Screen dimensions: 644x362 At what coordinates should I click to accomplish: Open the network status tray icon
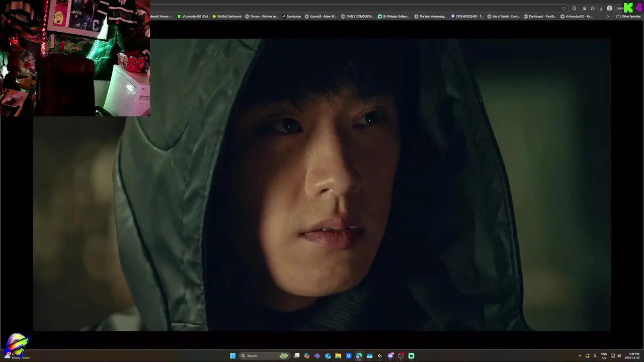pyautogui.click(x=613, y=356)
